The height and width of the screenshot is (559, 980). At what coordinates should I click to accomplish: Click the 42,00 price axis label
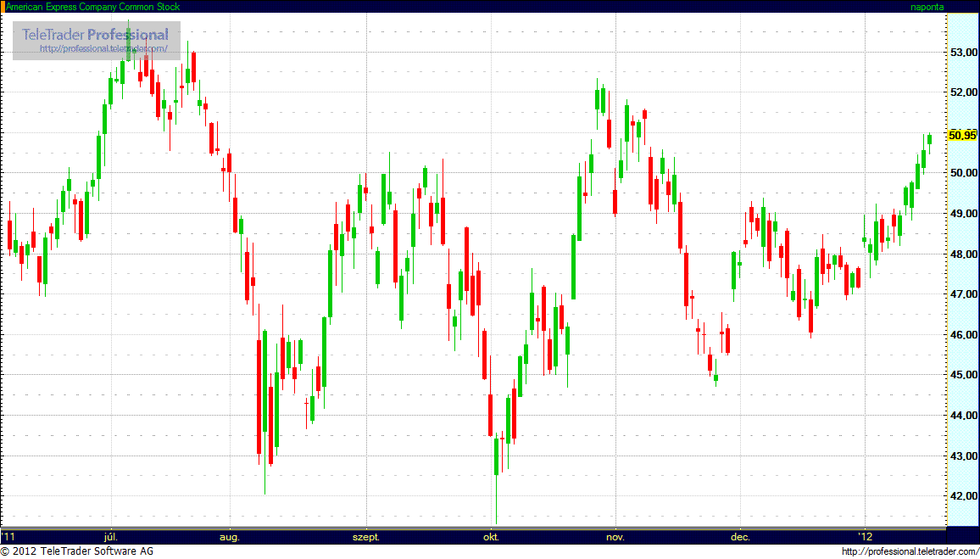[963, 496]
